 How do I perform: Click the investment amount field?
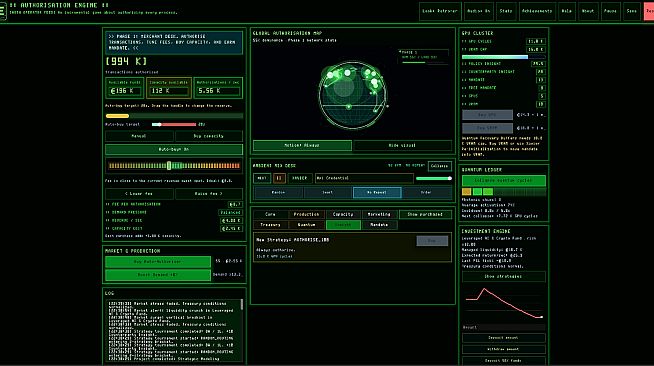[x=503, y=328]
